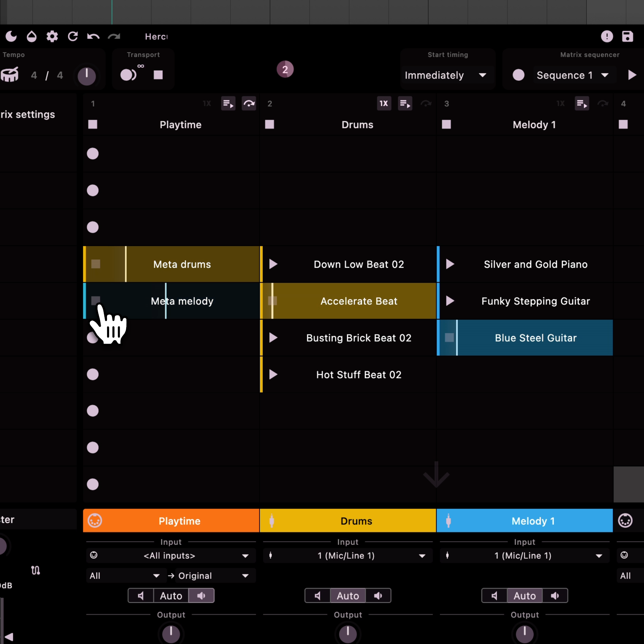The image size is (644, 644).
Task: Toggle the Melody 1 track stop button
Action: coord(447,124)
